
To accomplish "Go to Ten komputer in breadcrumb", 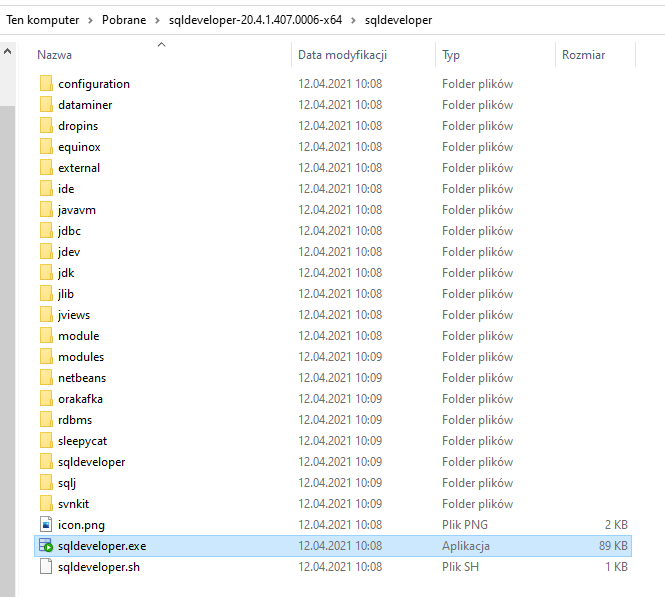I will coord(44,20).
